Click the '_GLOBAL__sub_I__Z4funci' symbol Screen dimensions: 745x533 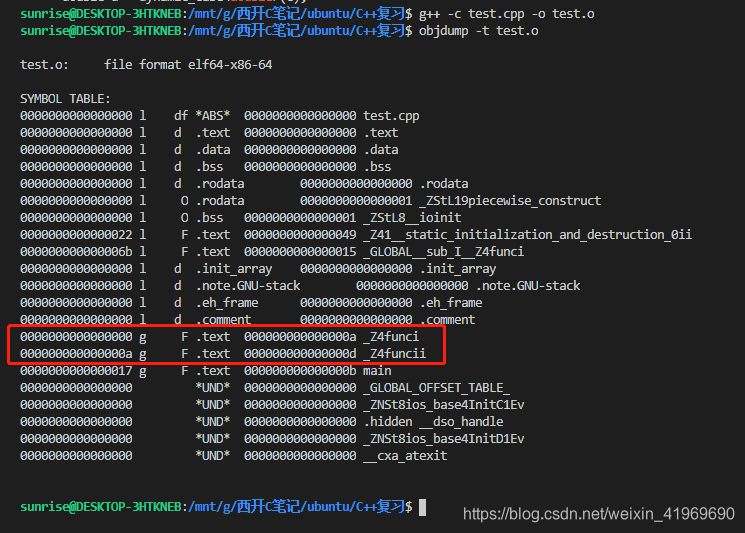pos(444,252)
